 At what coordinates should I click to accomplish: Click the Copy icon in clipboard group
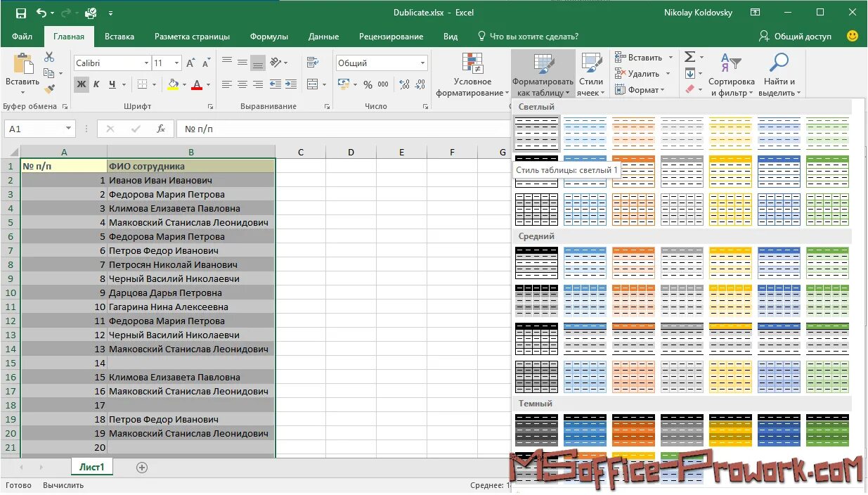[48, 73]
